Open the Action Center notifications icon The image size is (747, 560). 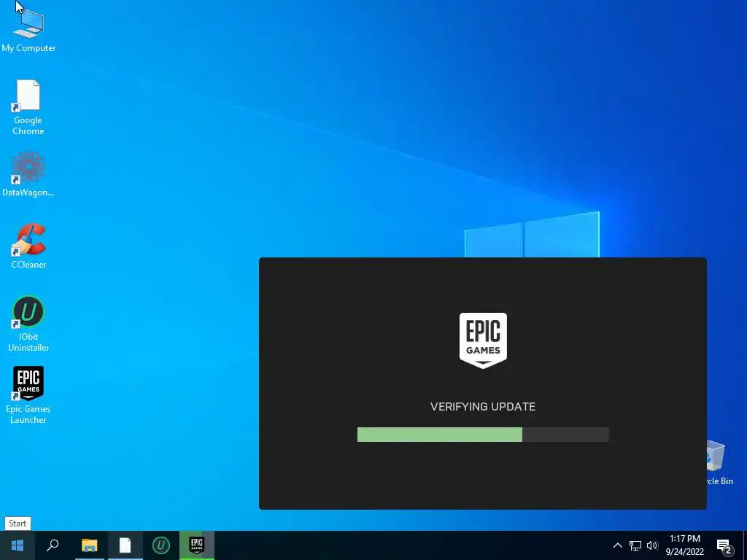(724, 546)
